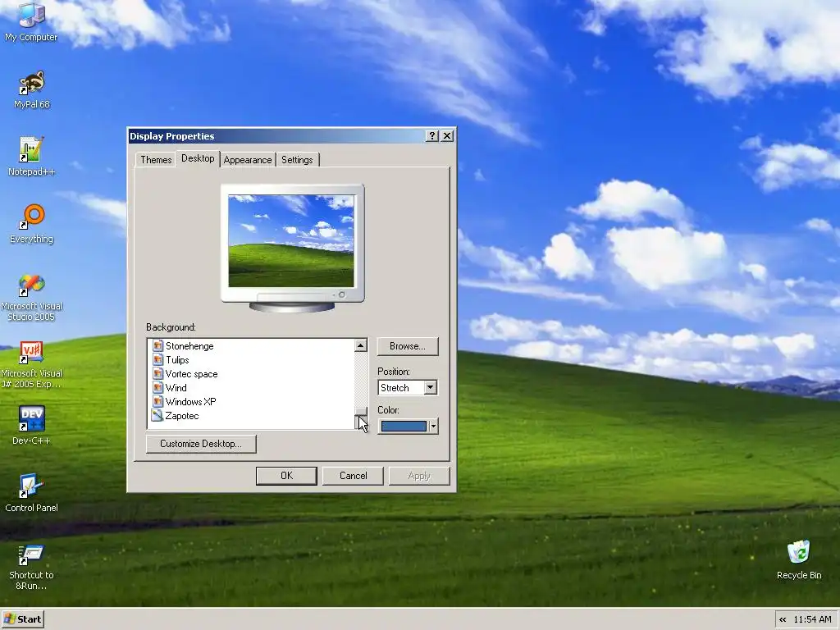The image size is (840, 630).
Task: Click the Wind wallpaper file icon
Action: pos(157,388)
